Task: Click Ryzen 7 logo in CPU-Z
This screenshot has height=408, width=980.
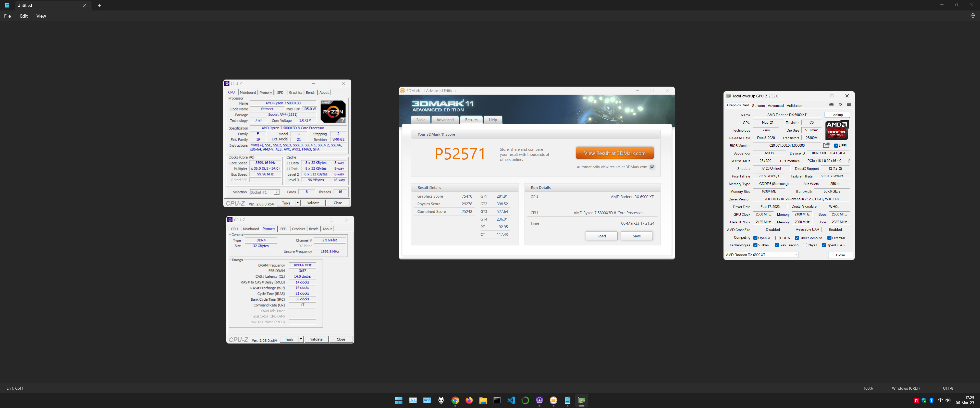Action: click(333, 111)
